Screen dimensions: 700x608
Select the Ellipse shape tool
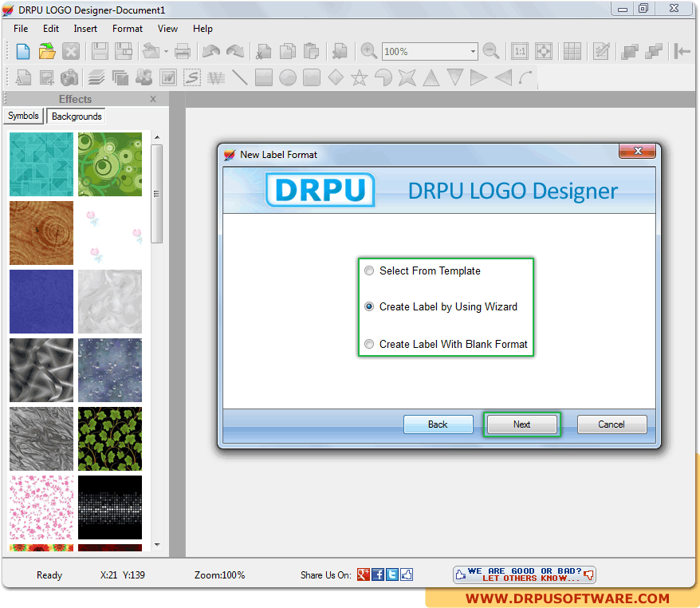(288, 78)
